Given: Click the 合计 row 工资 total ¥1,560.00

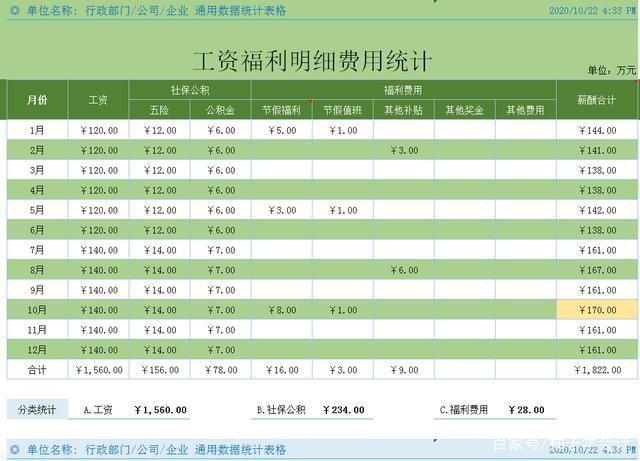Looking at the screenshot, I should (98, 370).
